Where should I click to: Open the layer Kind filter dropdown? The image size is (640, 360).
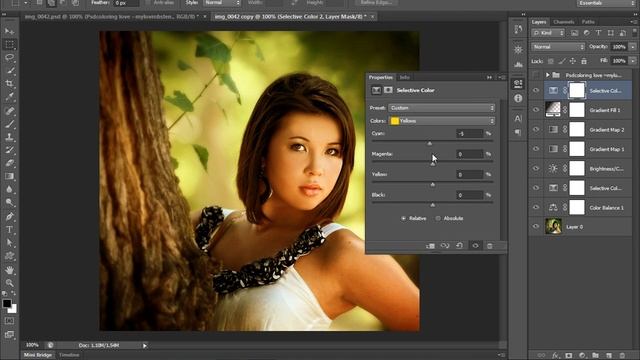click(548, 33)
